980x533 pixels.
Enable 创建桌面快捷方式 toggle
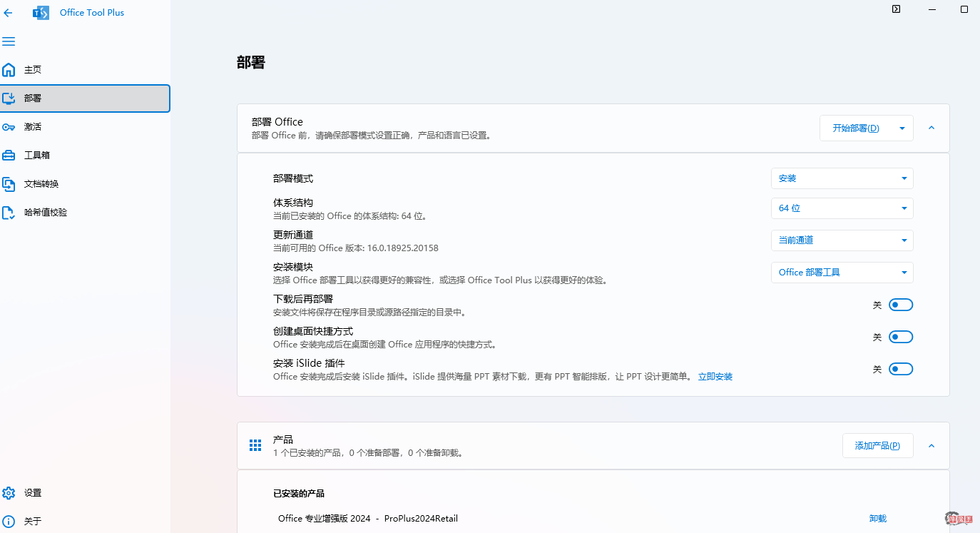point(900,336)
